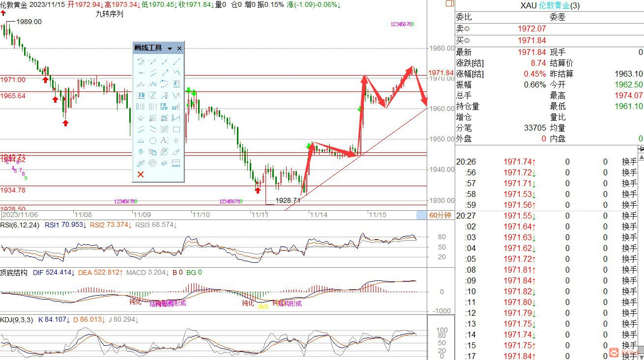Click the 1965.64 horizontal line label
This screenshot has width=644, height=360.
coord(13,96)
